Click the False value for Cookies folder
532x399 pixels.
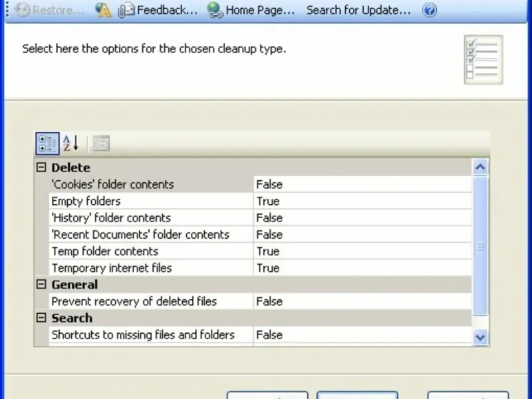coord(362,184)
